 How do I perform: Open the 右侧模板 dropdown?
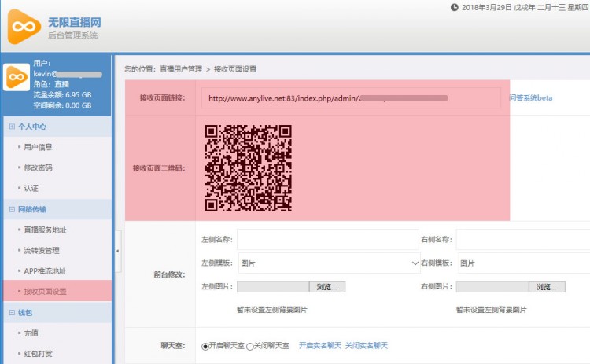pyautogui.click(x=524, y=263)
